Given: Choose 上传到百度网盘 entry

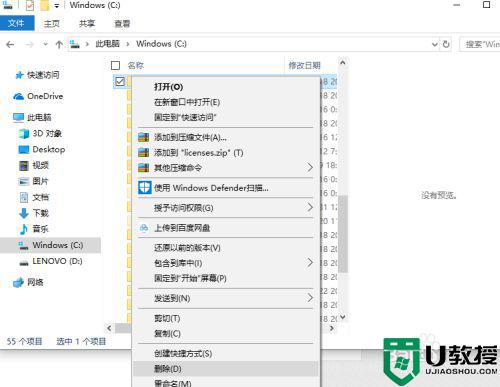Looking at the screenshot, I should 225,228.
